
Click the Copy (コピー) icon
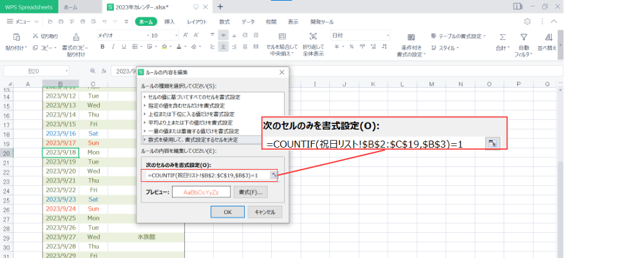point(35,48)
